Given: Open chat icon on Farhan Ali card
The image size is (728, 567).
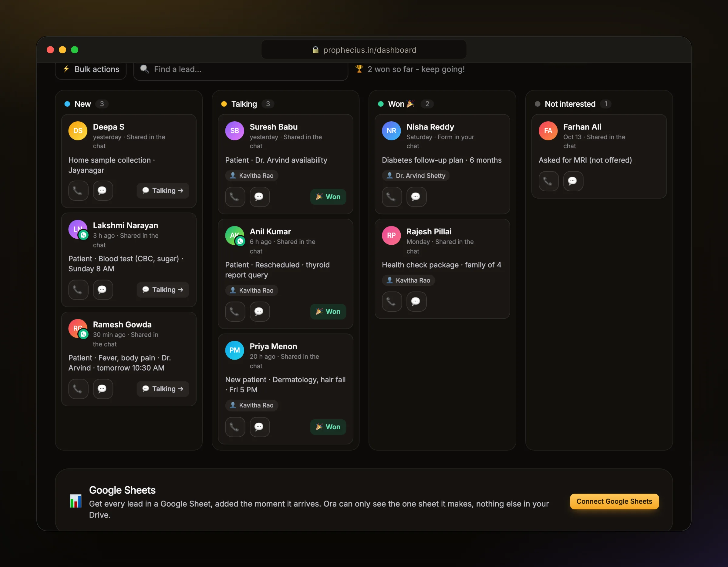Looking at the screenshot, I should point(573,181).
